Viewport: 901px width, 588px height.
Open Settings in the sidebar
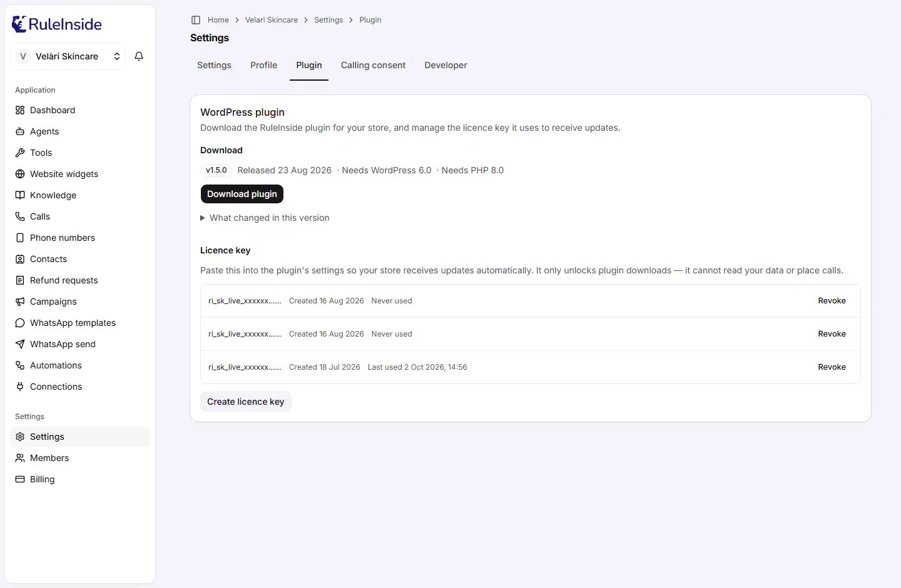coord(80,437)
